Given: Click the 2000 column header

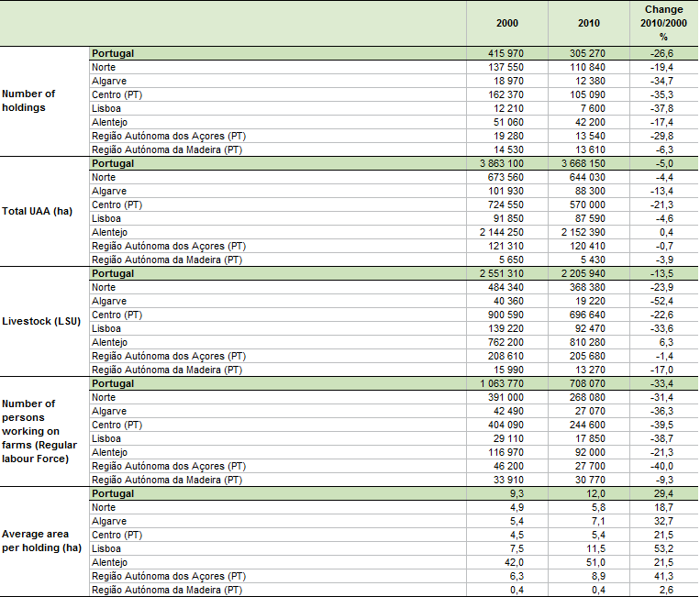Looking at the screenshot, I should pos(506,23).
